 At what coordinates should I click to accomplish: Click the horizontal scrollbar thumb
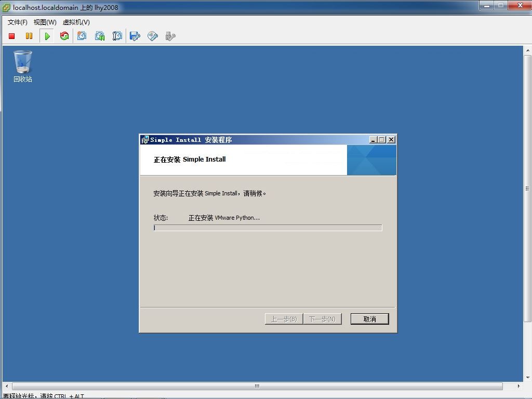click(x=257, y=386)
